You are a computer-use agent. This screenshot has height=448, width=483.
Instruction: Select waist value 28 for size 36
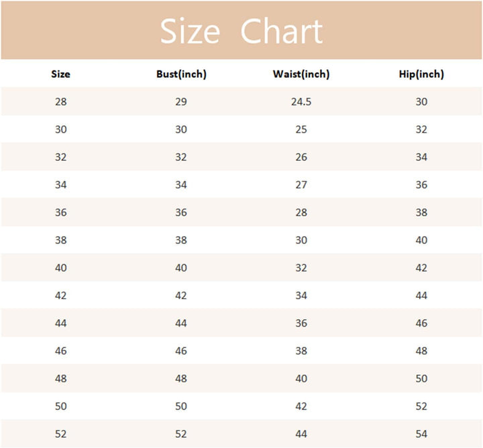click(301, 213)
